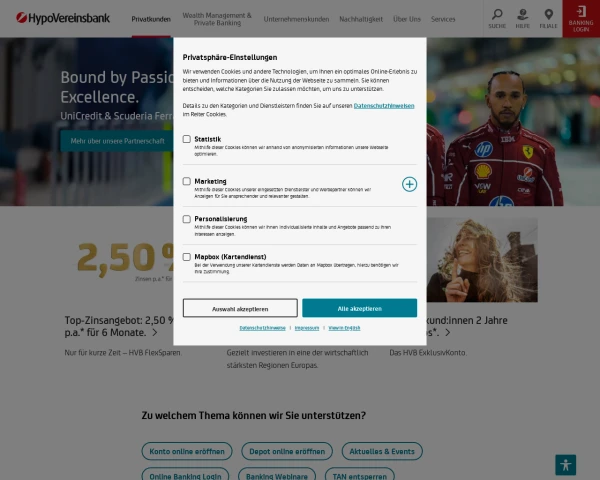Enable the Statistik cookies checkbox
The height and width of the screenshot is (480, 600).
(x=187, y=139)
